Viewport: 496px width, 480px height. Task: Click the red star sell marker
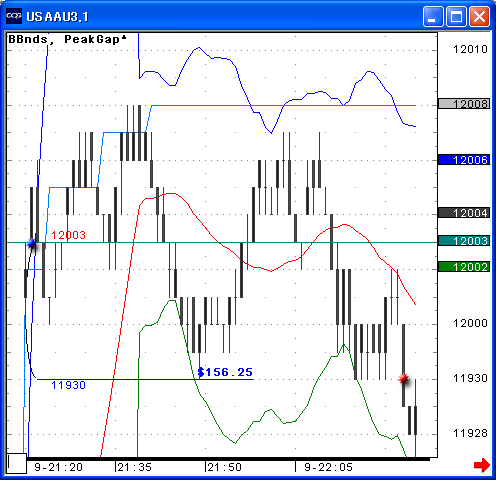(404, 379)
